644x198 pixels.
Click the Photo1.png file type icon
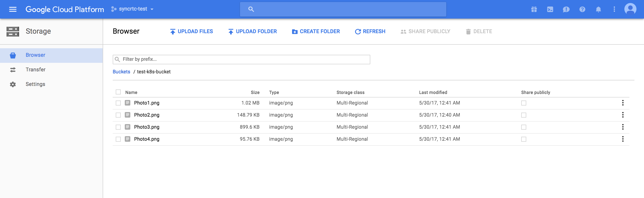click(x=128, y=103)
